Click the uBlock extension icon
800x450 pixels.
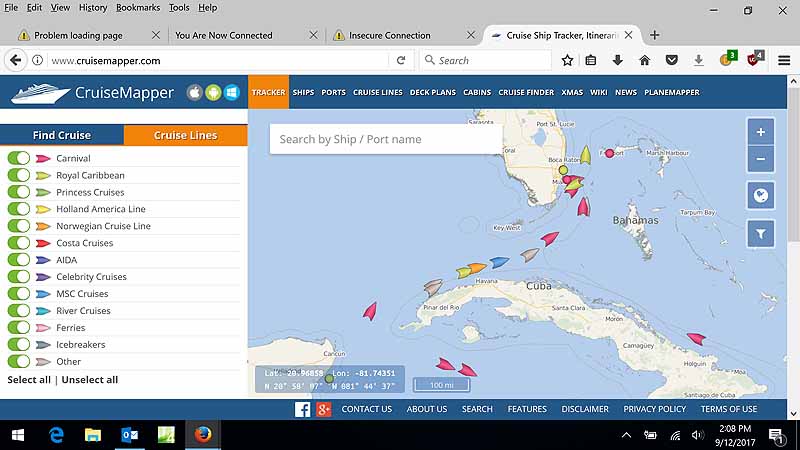coord(755,59)
